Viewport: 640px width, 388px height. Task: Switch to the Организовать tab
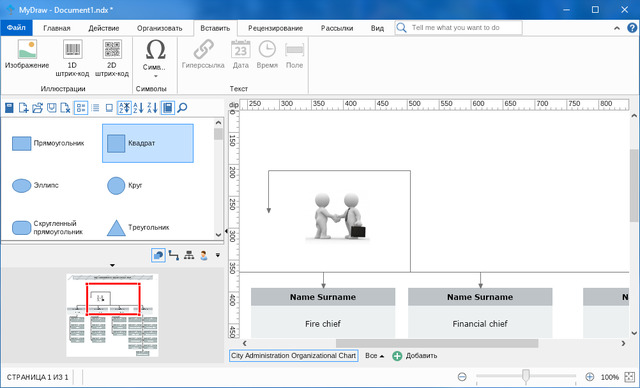pos(160,28)
